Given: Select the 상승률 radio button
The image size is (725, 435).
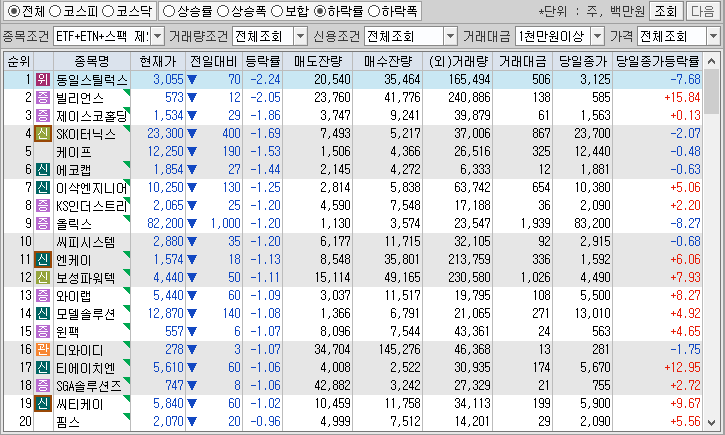Looking at the screenshot, I should tap(169, 11).
